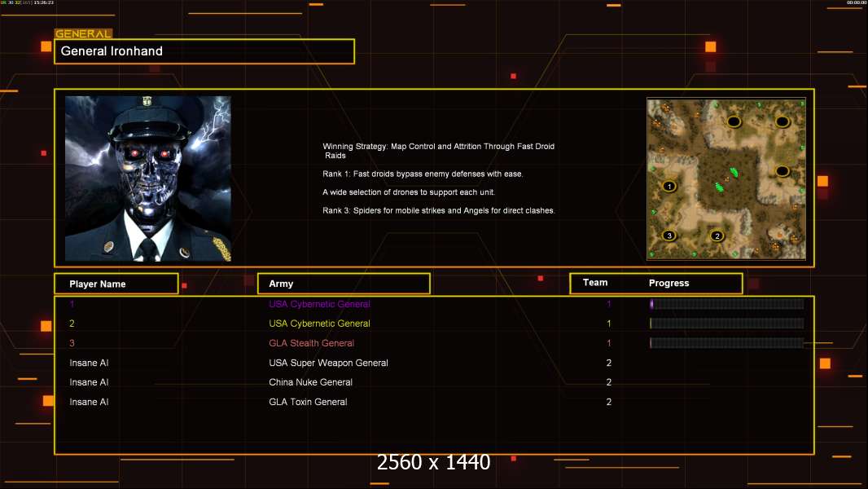Open the desert map preview image
This screenshot has width=868, height=489.
pyautogui.click(x=726, y=178)
